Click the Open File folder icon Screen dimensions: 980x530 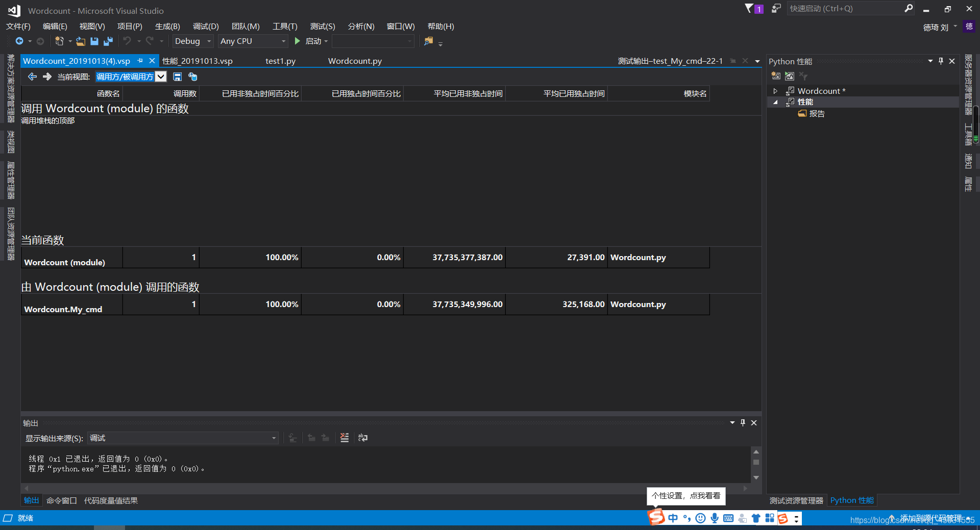81,41
